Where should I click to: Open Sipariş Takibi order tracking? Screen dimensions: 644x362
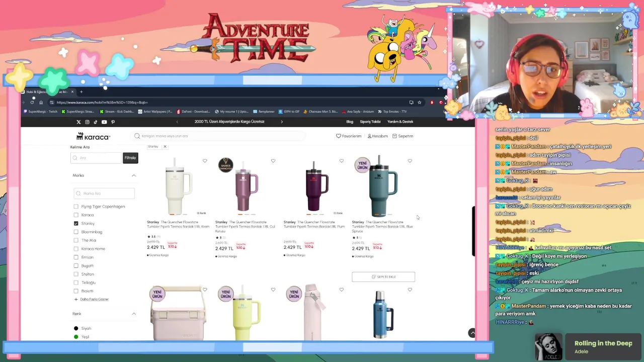pos(370,122)
